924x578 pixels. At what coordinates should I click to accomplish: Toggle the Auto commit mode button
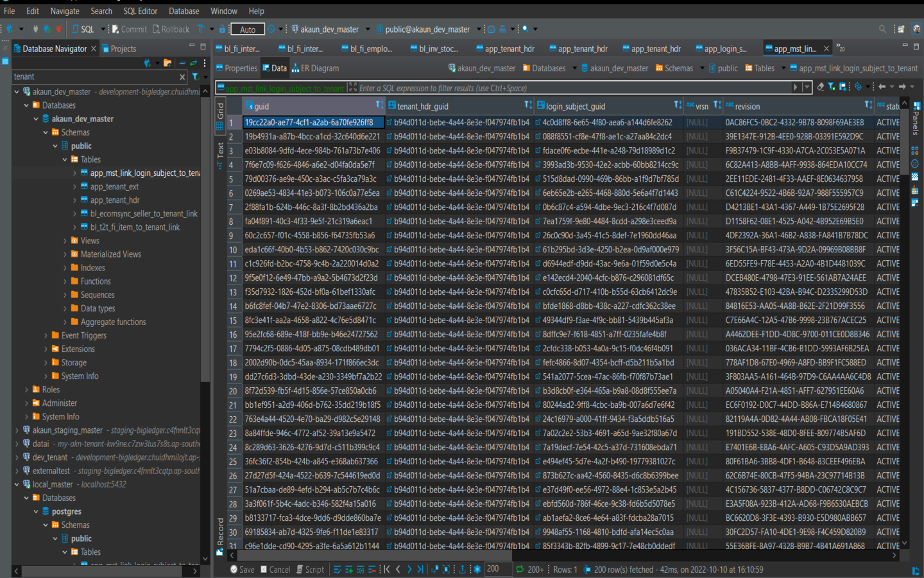pyautogui.click(x=248, y=29)
